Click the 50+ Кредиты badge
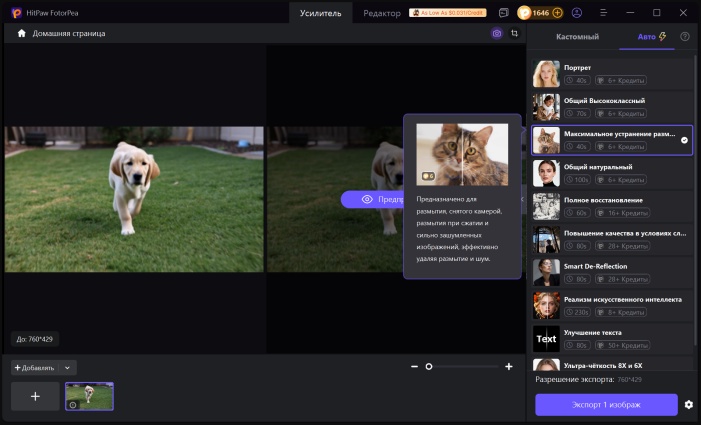The width and height of the screenshot is (701, 425). coord(623,345)
